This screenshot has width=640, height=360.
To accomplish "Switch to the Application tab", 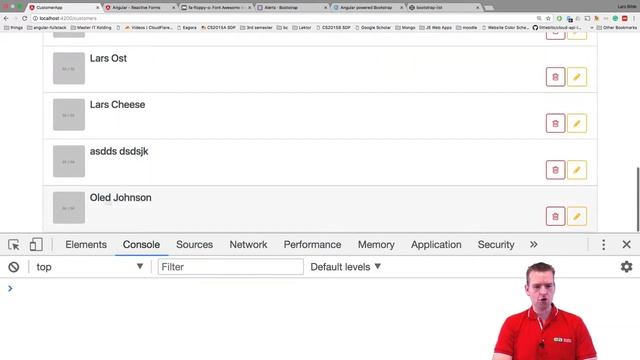I will coord(436,244).
